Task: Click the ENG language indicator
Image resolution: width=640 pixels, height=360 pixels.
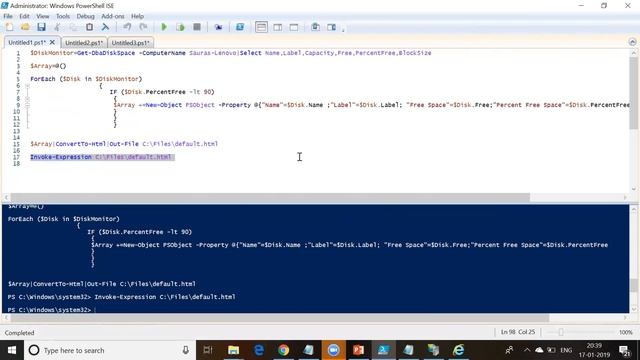Action: coord(566,350)
